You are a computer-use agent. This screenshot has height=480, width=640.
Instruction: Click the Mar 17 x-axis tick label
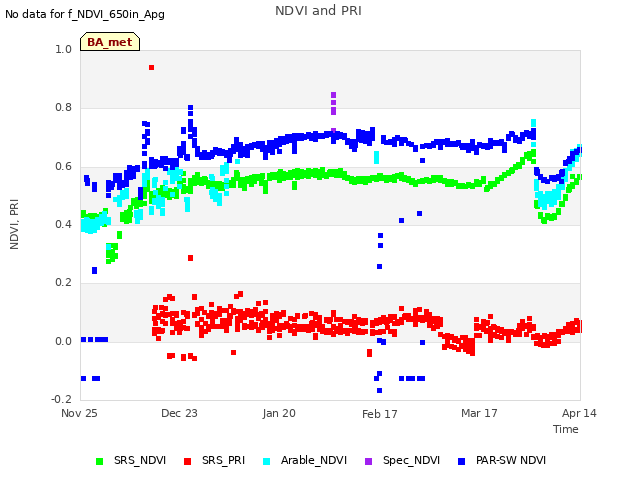[x=479, y=413]
